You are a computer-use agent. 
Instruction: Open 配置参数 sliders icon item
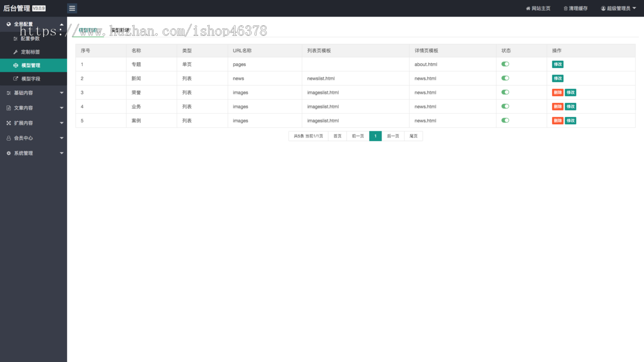pos(33,39)
